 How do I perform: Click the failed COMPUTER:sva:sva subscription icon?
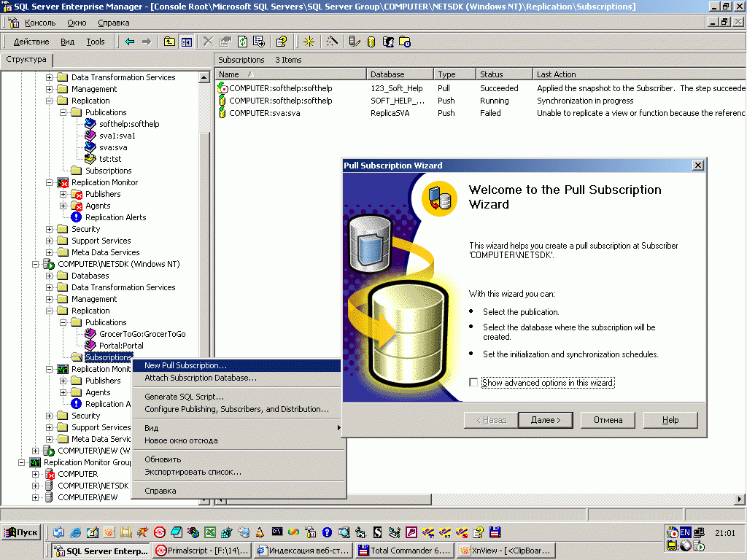[x=222, y=113]
